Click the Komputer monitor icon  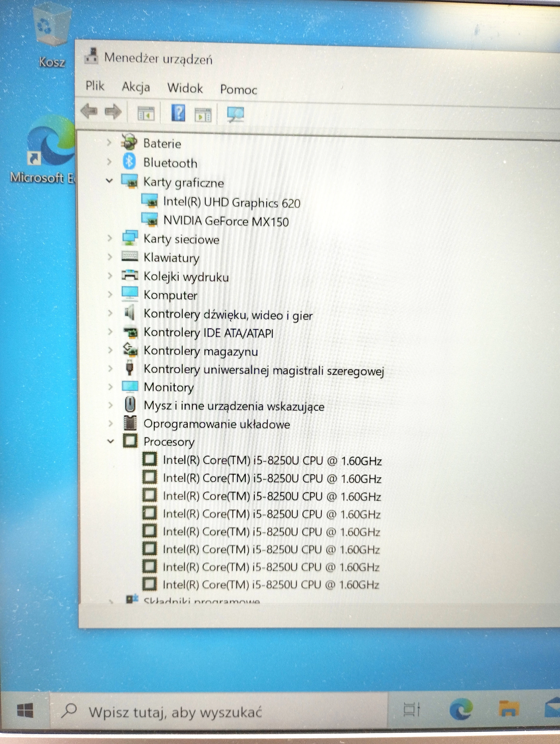pos(130,294)
